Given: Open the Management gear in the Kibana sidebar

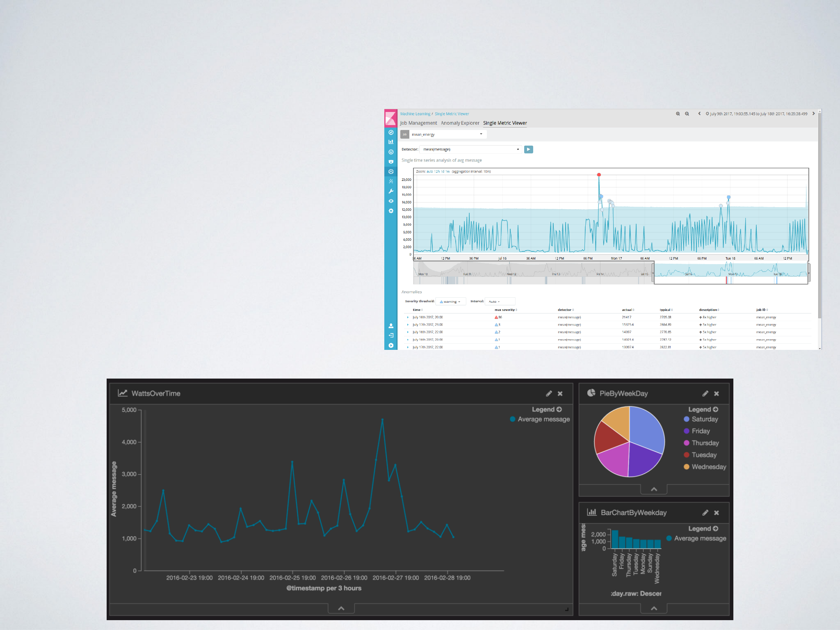Looking at the screenshot, I should 391,211.
